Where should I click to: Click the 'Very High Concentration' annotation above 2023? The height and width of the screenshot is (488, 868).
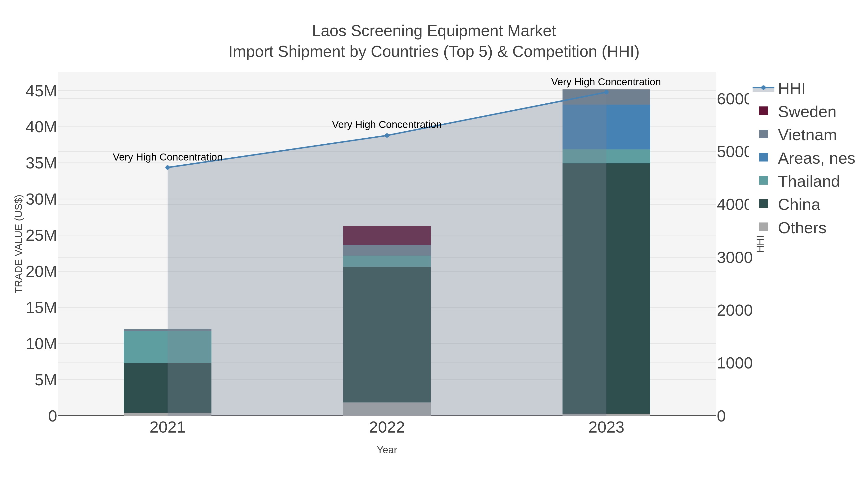pos(606,82)
